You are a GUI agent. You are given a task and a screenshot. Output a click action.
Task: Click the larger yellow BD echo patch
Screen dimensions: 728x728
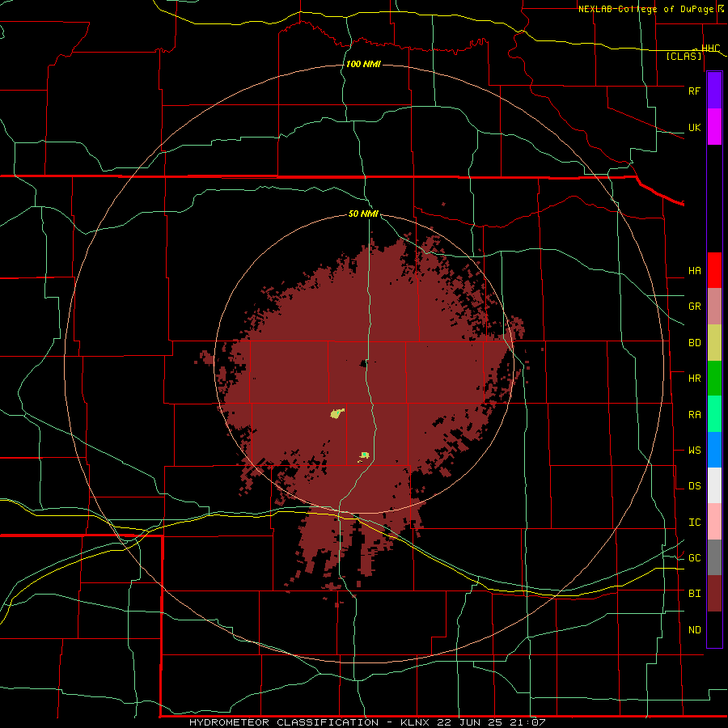click(x=336, y=413)
